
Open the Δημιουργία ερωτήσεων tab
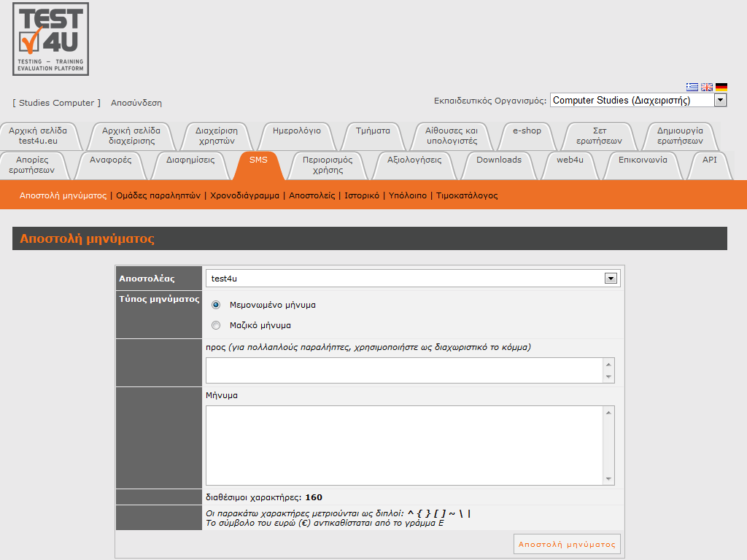pyautogui.click(x=680, y=136)
